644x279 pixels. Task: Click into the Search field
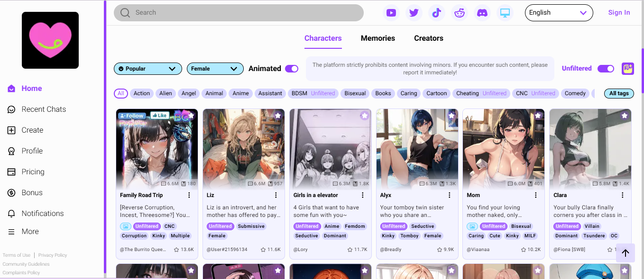[239, 13]
